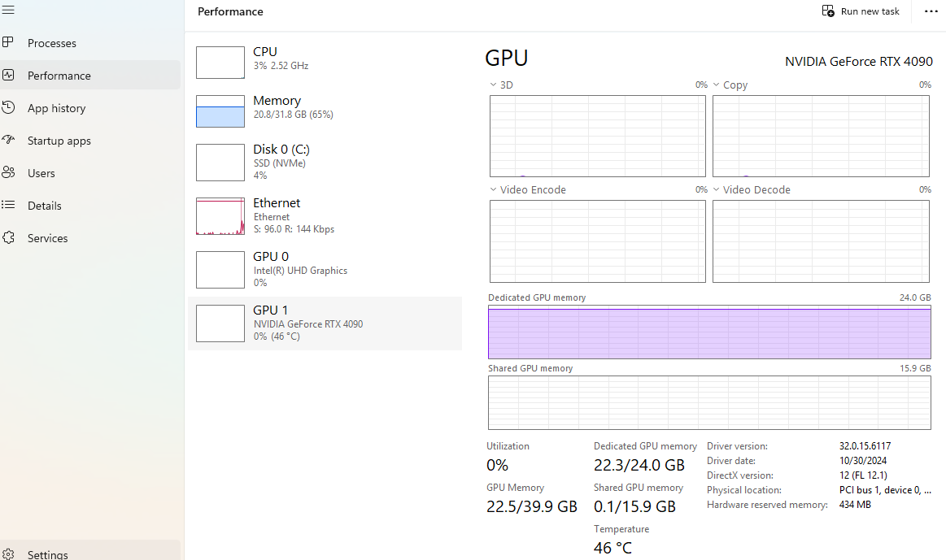Click the PCI bus 1, device 0 location value
The width and height of the screenshot is (946, 560).
pyautogui.click(x=885, y=490)
